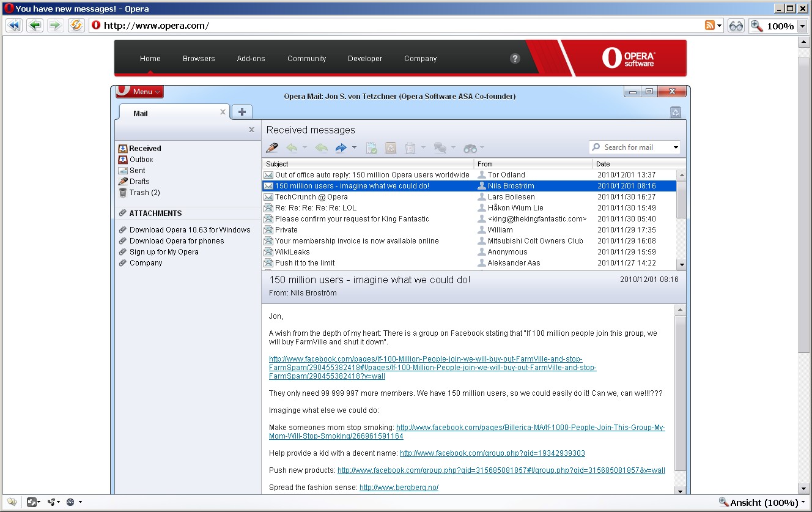Toggle the mail panel visibility

pos(251,130)
